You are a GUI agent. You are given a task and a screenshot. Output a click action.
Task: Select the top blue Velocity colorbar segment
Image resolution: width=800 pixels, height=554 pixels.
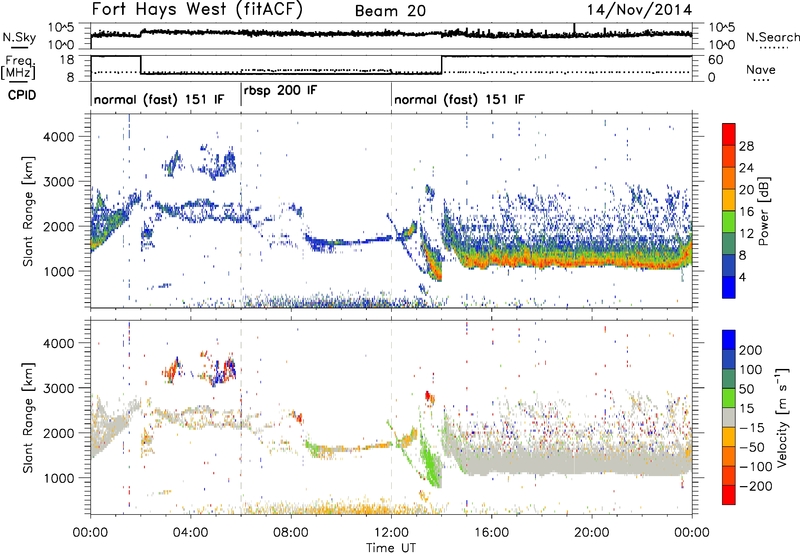tap(729, 340)
